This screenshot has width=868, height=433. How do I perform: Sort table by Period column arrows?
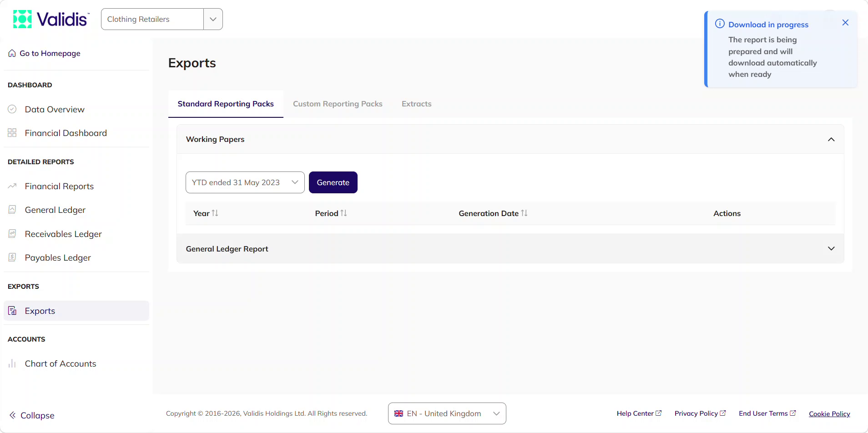[x=344, y=213]
